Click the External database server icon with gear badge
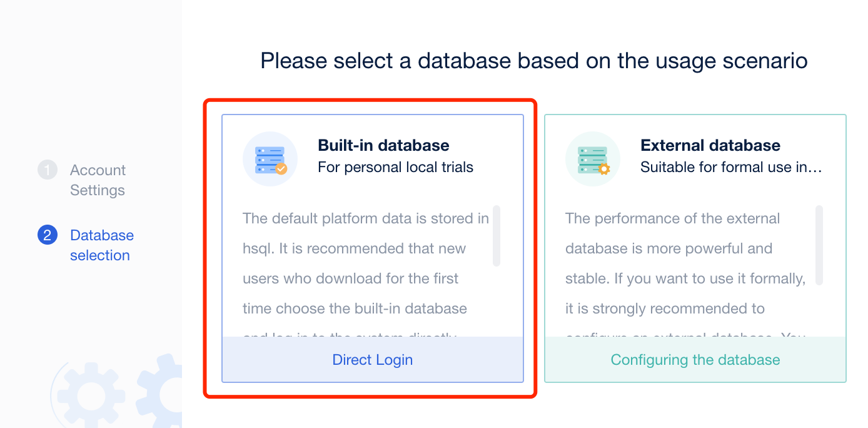This screenshot has height=428, width=868. coord(592,158)
